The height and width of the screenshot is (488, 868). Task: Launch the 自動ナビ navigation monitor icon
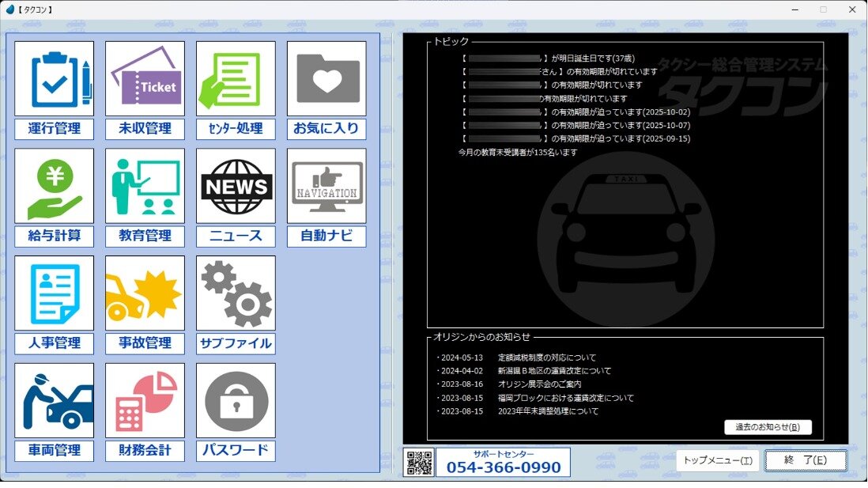pos(326,187)
